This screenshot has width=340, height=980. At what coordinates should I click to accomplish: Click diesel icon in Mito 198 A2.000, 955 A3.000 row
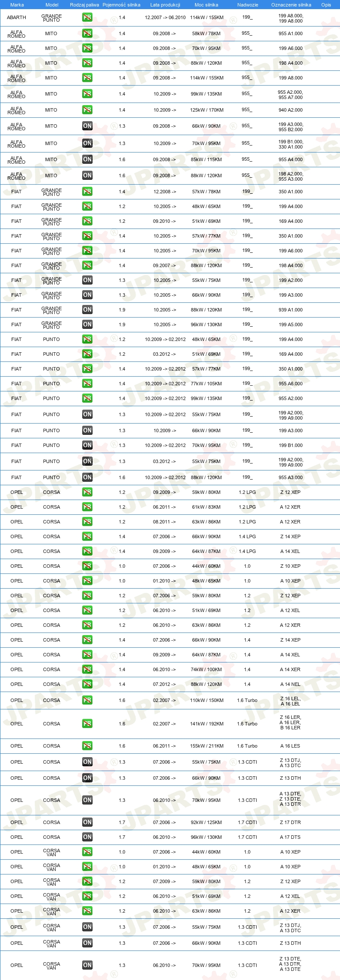tap(87, 175)
